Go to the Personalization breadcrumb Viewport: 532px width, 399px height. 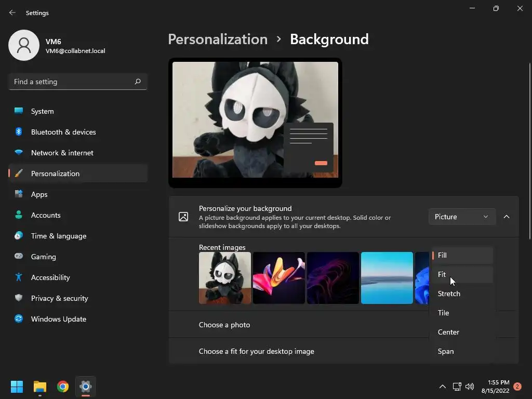218,39
